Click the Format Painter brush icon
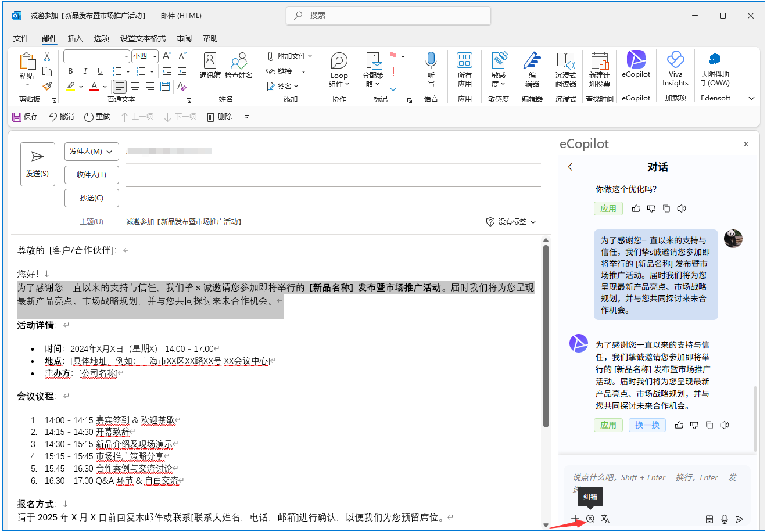This screenshot has width=767, height=532. (x=48, y=87)
